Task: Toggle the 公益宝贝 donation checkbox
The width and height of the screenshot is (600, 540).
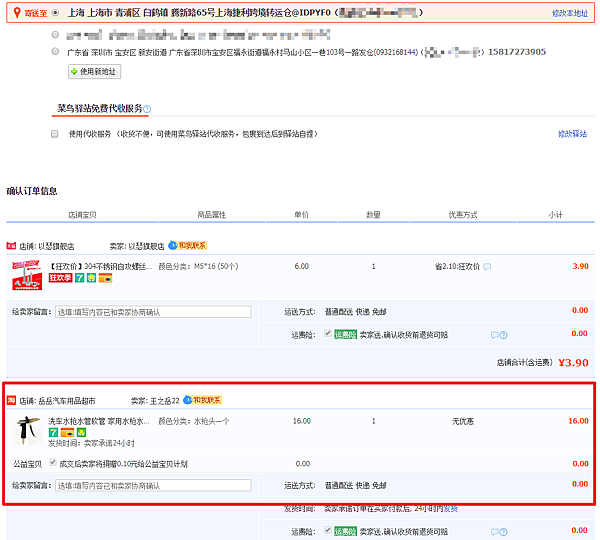Action: [x=53, y=462]
